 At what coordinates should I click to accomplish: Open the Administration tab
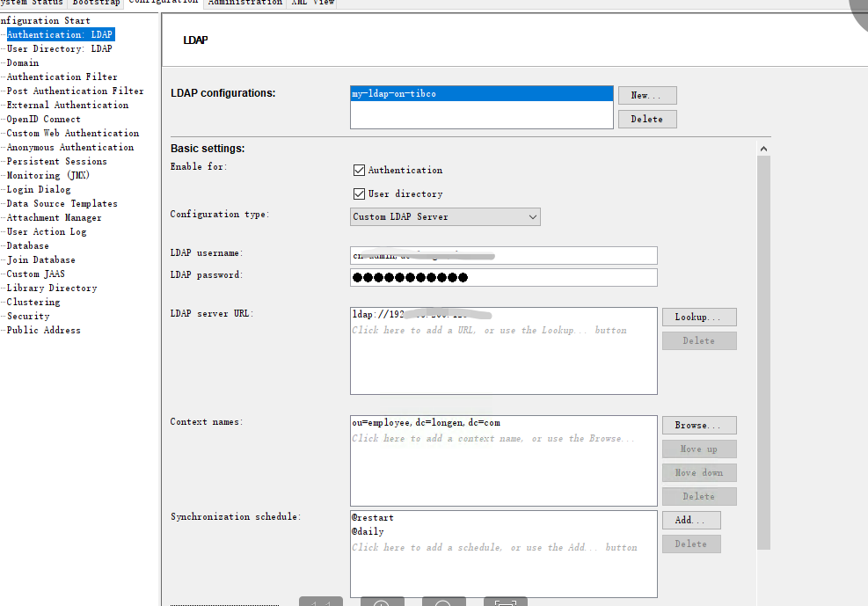245,3
